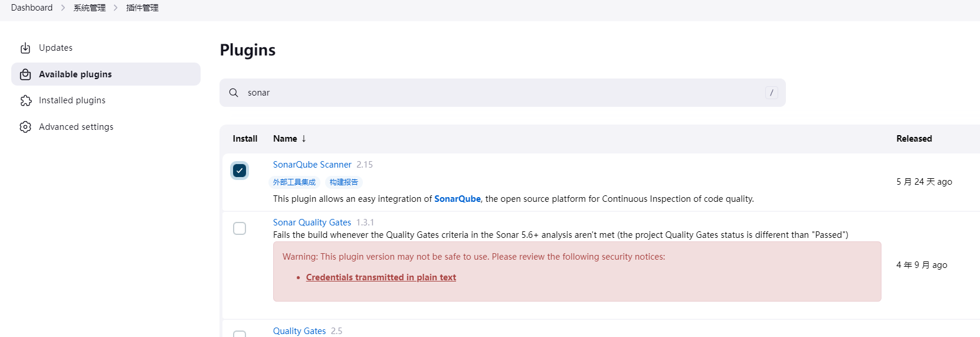The height and width of the screenshot is (337, 980).
Task: Click the 4 年 9 月 ago release date
Action: tap(922, 265)
